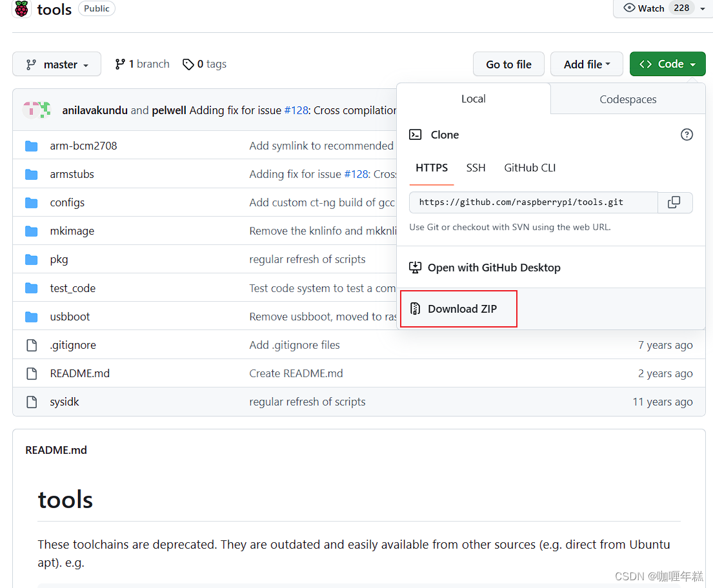The width and height of the screenshot is (713, 588).
Task: Open commit 'Add .gitignore files'
Action: [x=294, y=345]
